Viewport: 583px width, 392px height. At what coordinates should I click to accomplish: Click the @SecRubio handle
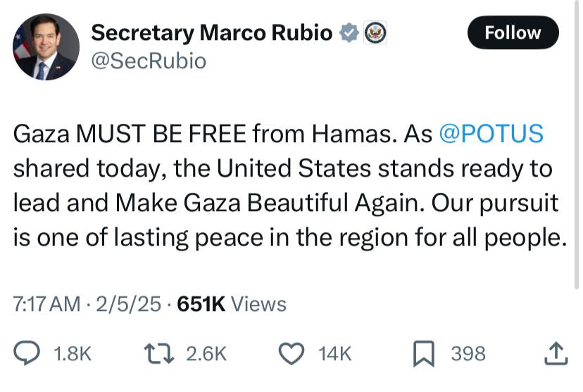pos(149,61)
